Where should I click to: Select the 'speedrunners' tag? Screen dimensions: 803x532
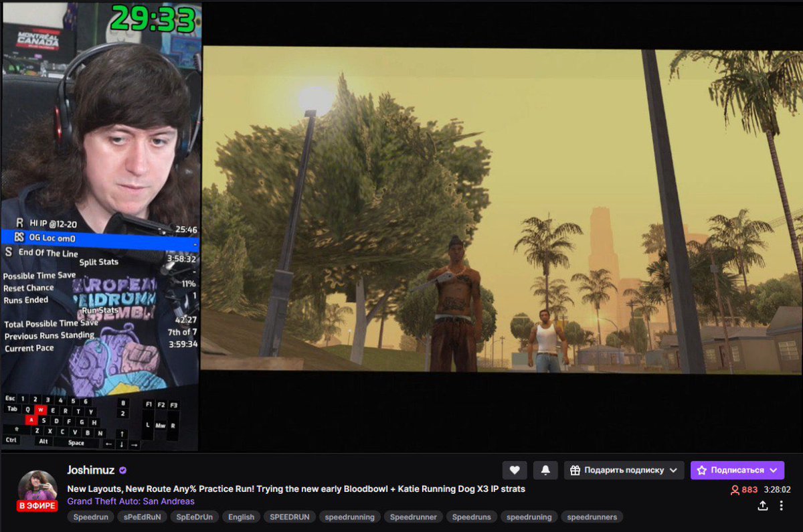click(x=592, y=517)
